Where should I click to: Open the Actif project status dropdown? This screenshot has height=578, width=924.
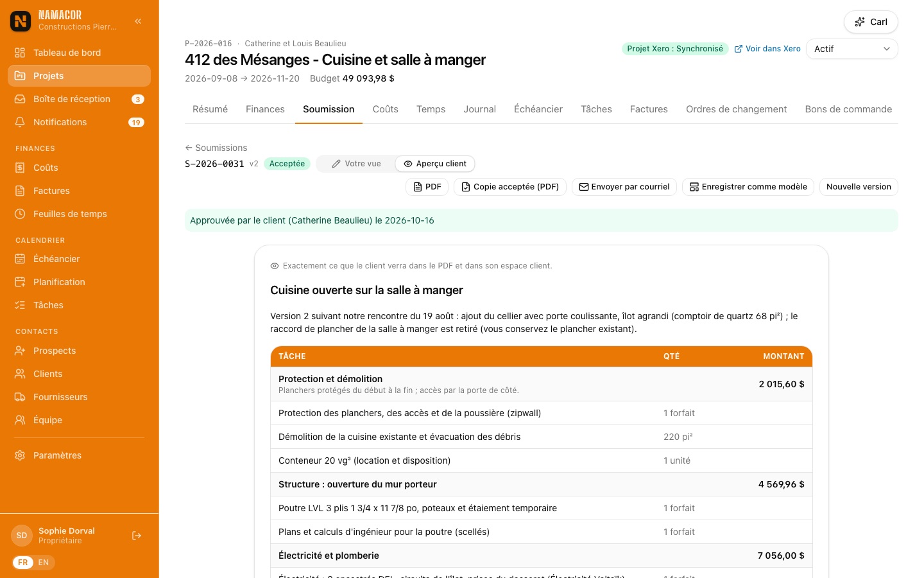click(852, 49)
